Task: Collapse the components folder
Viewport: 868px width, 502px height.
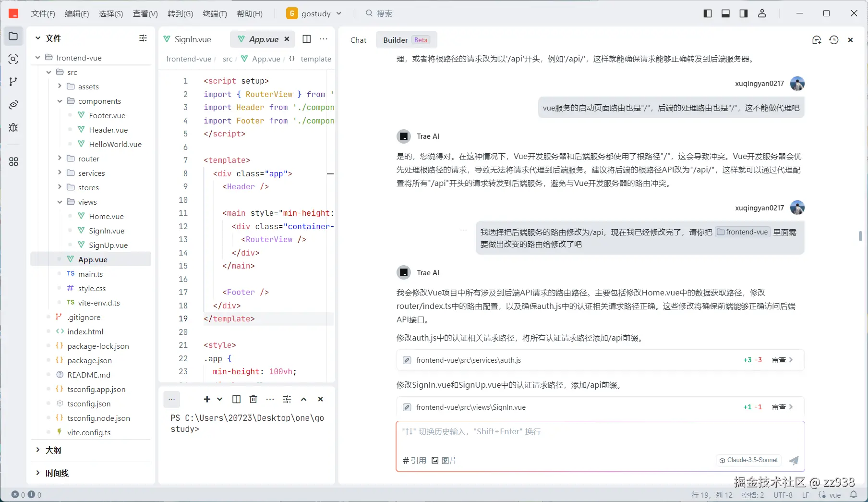Action: (60, 101)
